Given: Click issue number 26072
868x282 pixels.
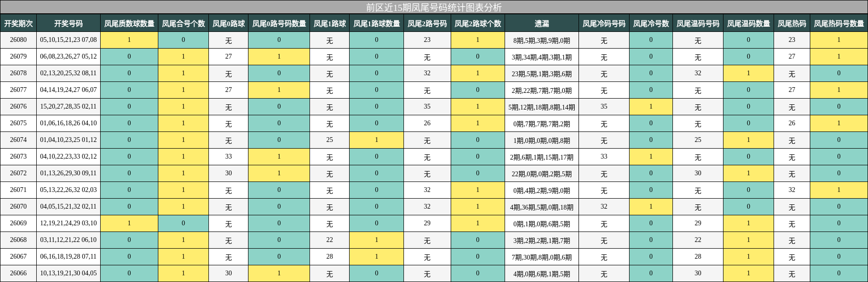Looking at the screenshot, I should click(18, 173).
